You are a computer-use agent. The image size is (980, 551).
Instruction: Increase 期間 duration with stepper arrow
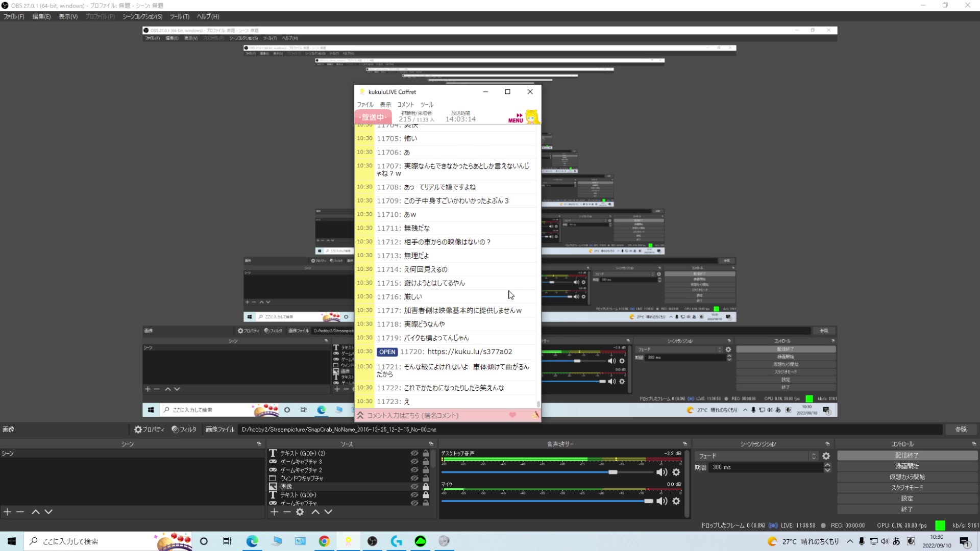827,465
